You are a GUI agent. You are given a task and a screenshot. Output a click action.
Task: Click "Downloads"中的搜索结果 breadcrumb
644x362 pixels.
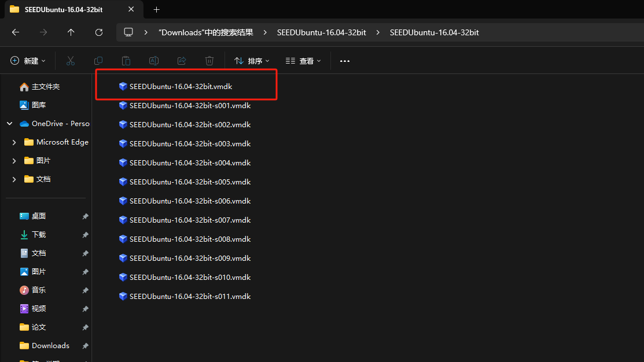(x=206, y=32)
